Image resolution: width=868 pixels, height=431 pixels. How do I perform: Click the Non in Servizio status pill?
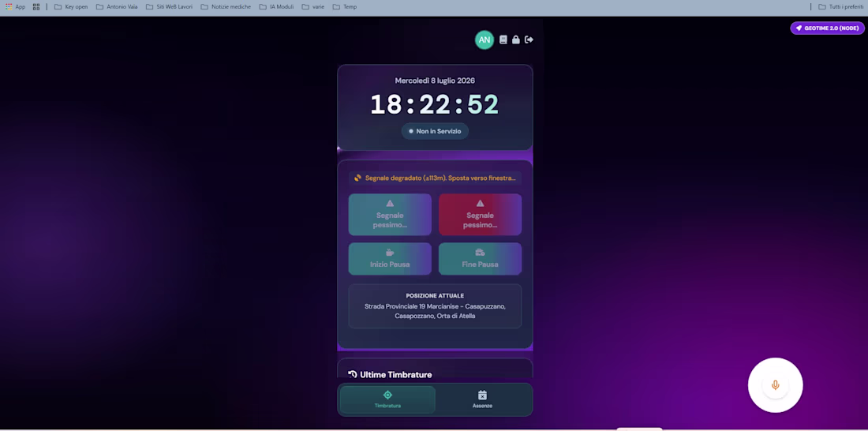click(435, 131)
